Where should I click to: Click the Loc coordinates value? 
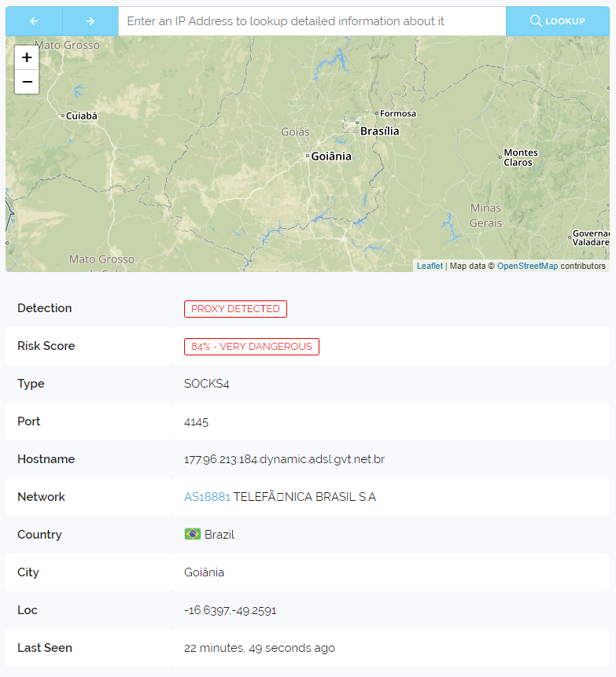tap(230, 610)
